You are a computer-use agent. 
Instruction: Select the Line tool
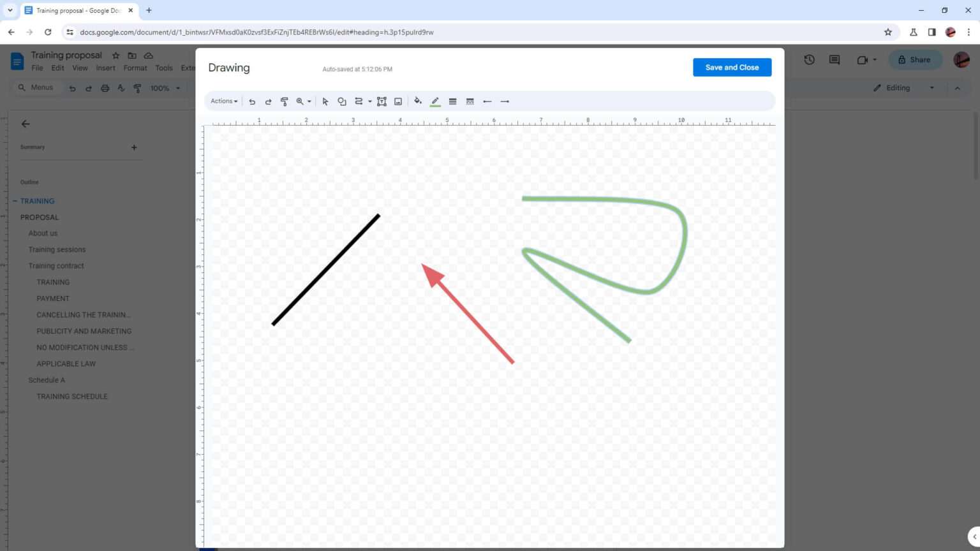(x=358, y=101)
